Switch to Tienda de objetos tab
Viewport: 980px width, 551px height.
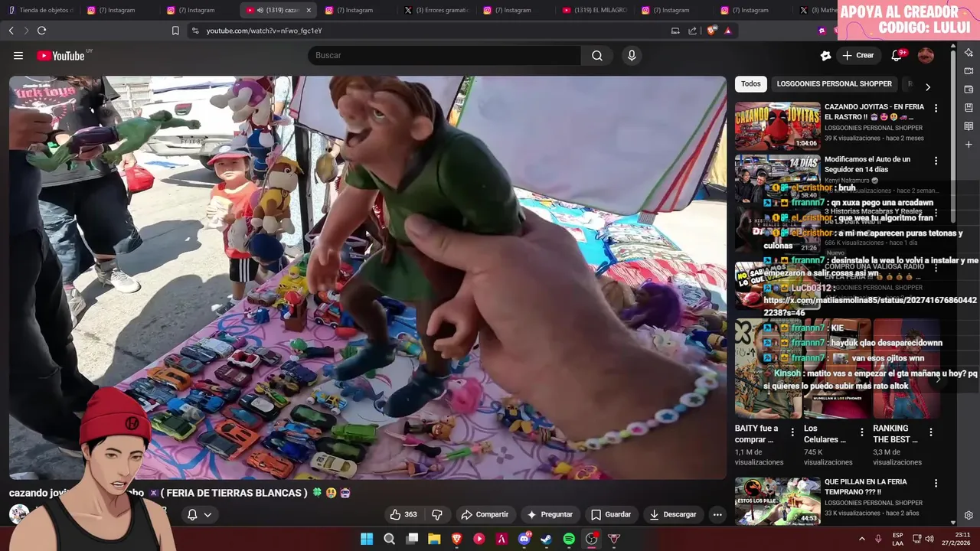click(41, 10)
